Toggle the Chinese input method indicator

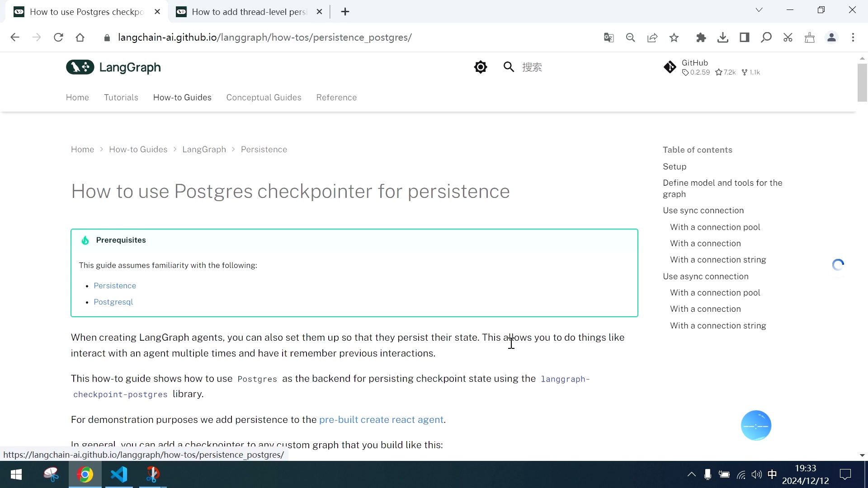pos(772,474)
